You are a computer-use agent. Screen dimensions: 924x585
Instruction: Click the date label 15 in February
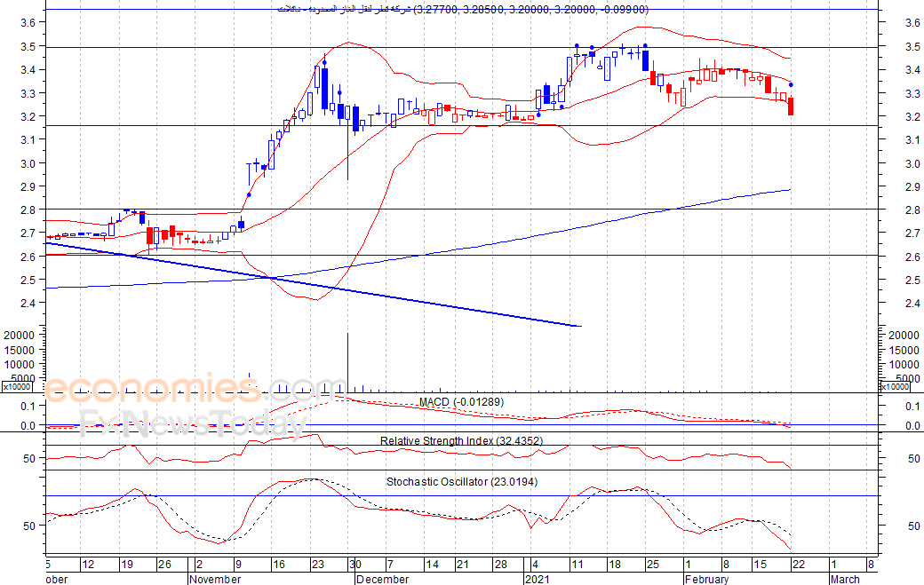[761, 565]
